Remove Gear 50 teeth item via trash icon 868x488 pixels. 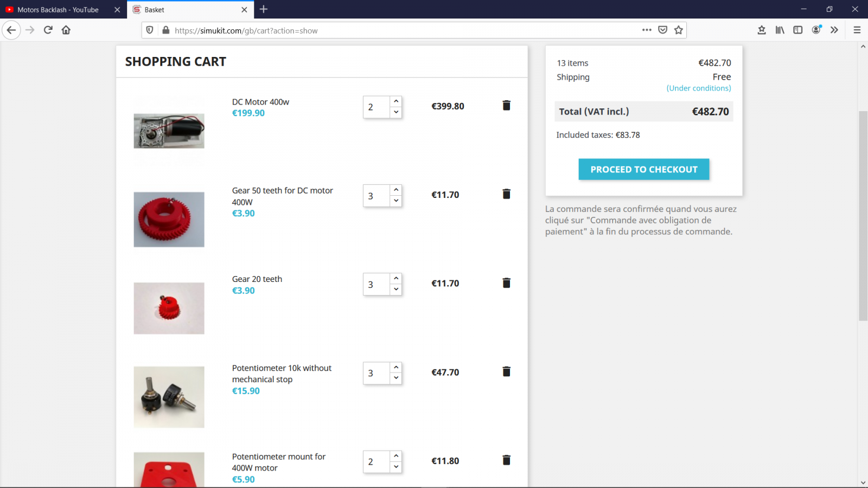506,194
